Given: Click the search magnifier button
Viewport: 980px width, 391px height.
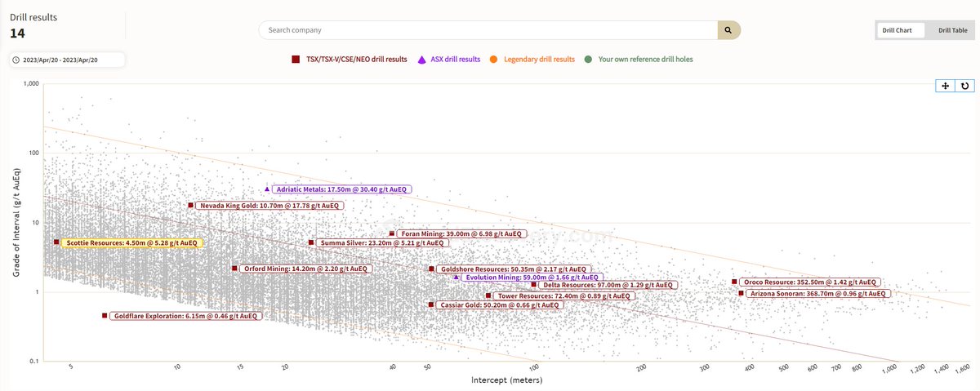Looking at the screenshot, I should 728,30.
